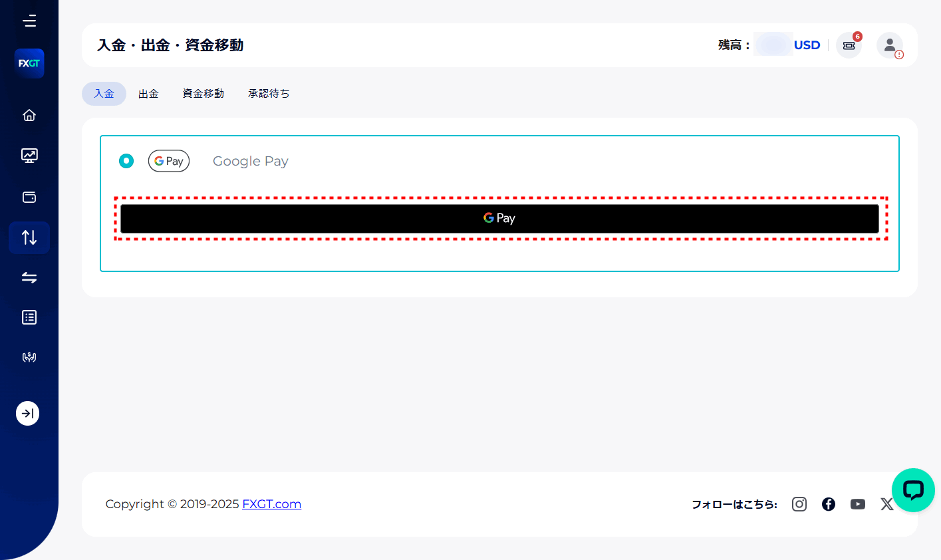Switch to the 入金 tab
This screenshot has width=941, height=560.
(x=104, y=94)
